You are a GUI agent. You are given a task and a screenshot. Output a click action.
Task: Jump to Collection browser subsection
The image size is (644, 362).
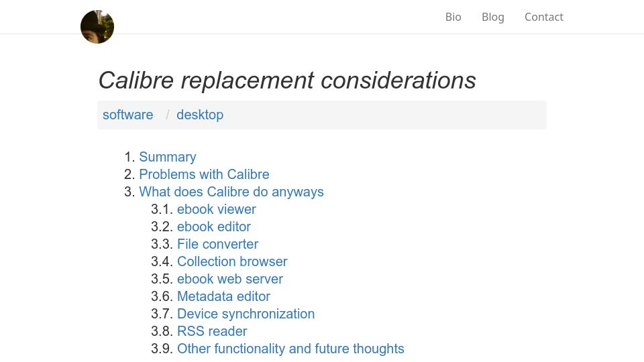point(232,261)
